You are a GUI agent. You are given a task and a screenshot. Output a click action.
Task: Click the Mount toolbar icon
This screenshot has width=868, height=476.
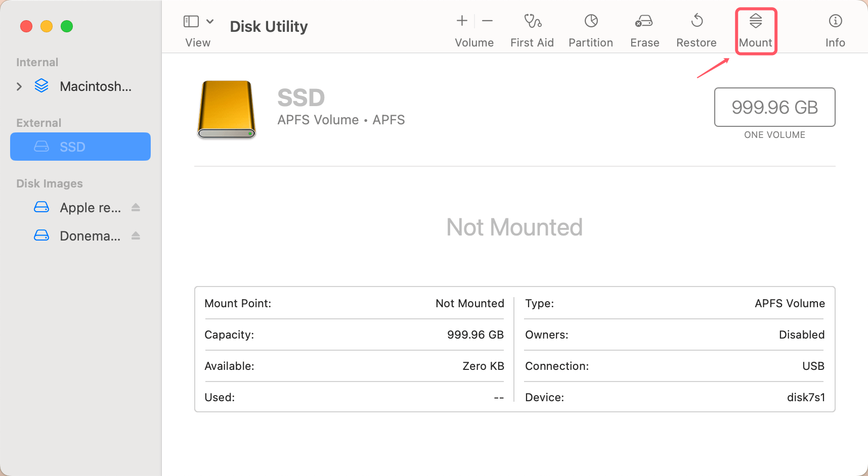click(755, 21)
